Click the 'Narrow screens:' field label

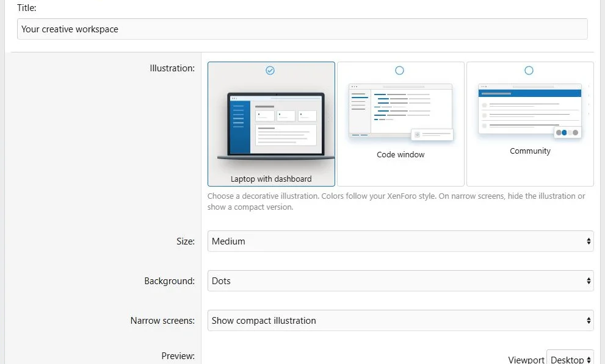coord(162,321)
